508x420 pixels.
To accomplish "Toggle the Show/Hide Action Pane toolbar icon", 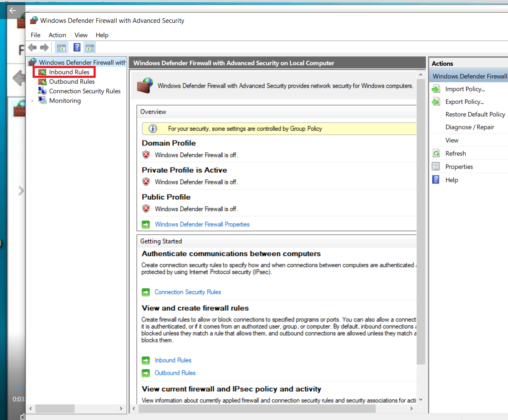I will pos(90,47).
